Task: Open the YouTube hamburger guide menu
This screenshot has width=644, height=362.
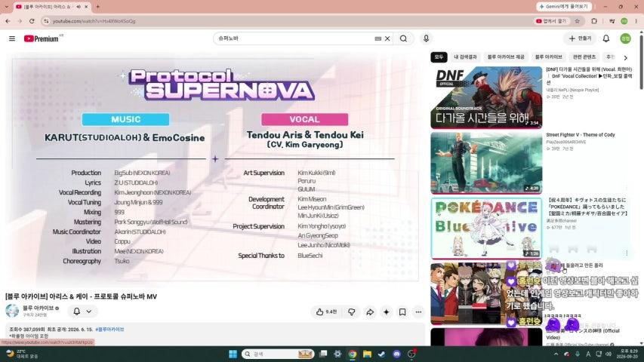Action: point(12,38)
